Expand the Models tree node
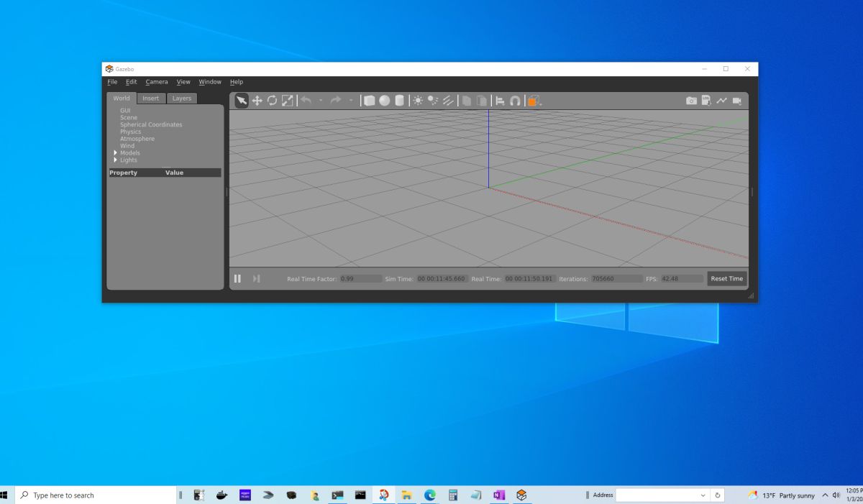The image size is (863, 504). click(x=115, y=152)
